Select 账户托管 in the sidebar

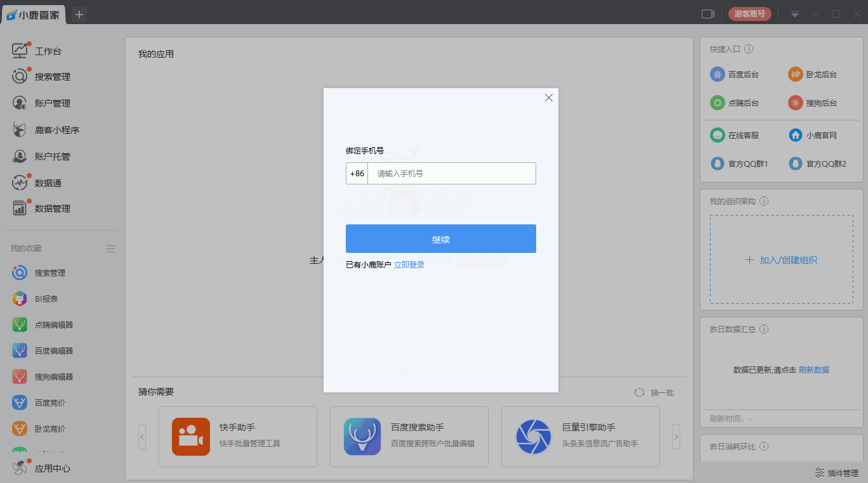click(42, 157)
